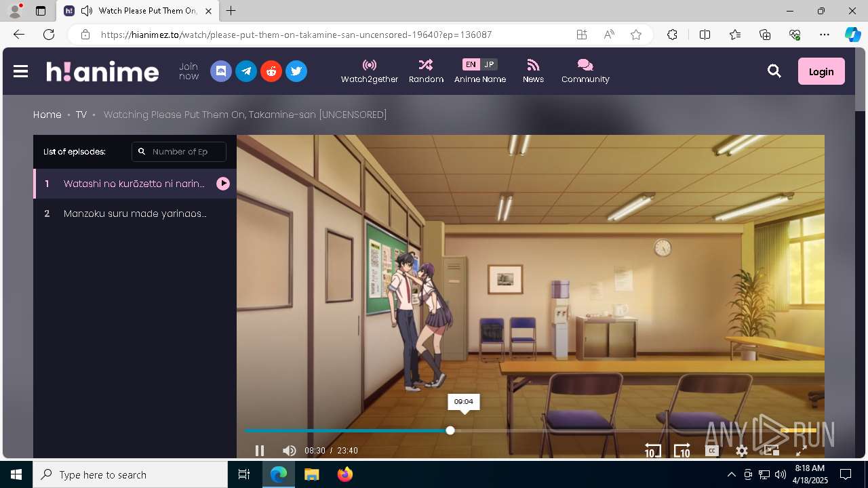Go to the h!anime logo home
Viewport: 868px width, 488px height.
[102, 71]
